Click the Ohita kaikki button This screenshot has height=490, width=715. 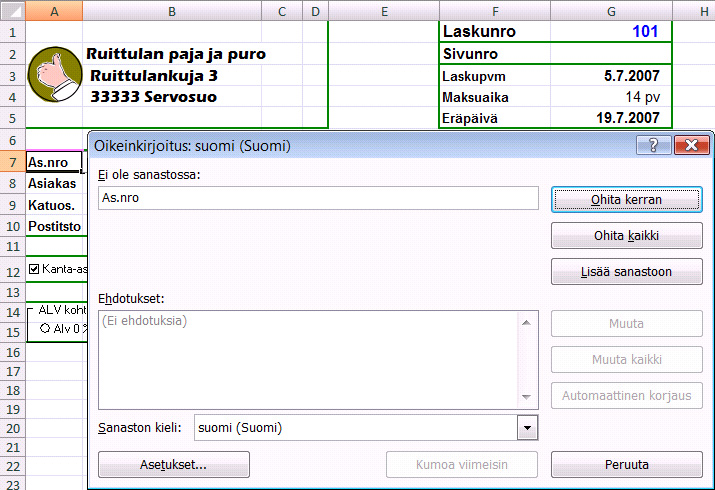pyautogui.click(x=627, y=236)
